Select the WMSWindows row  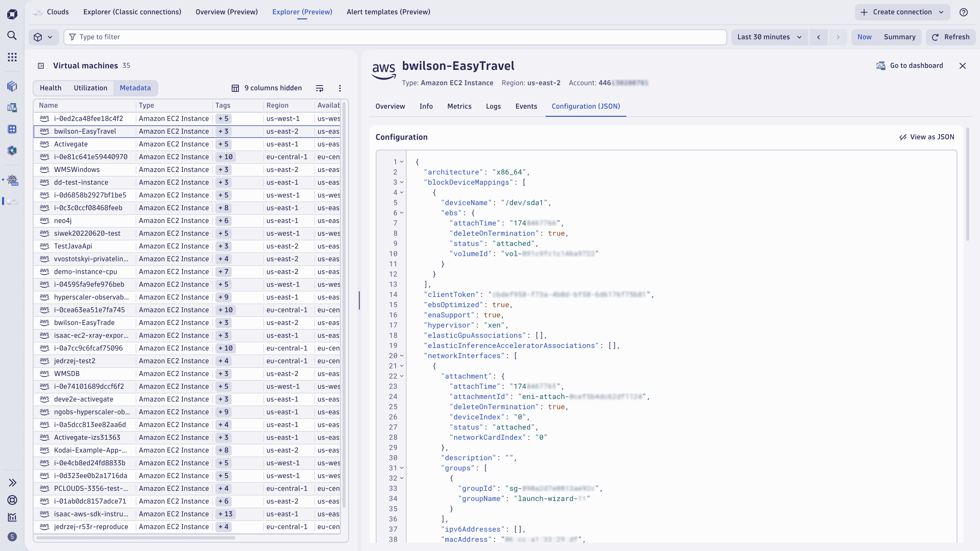(x=187, y=170)
